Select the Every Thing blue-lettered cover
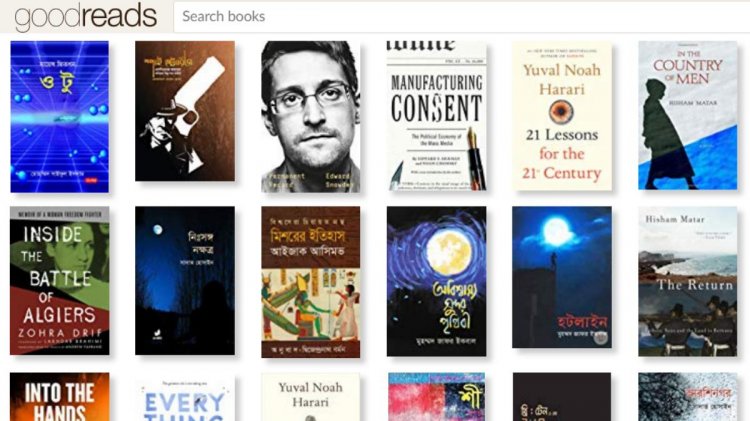750x421 pixels. pyautogui.click(x=185, y=399)
